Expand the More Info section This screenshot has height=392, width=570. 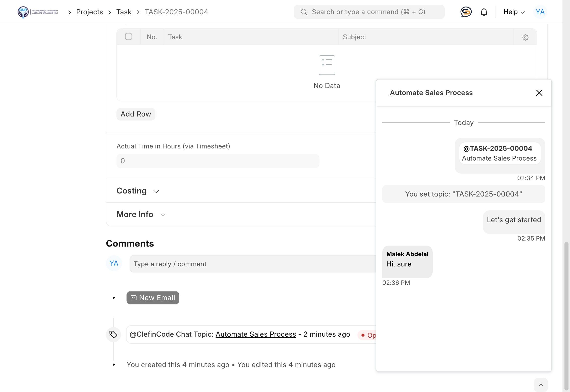[141, 214]
